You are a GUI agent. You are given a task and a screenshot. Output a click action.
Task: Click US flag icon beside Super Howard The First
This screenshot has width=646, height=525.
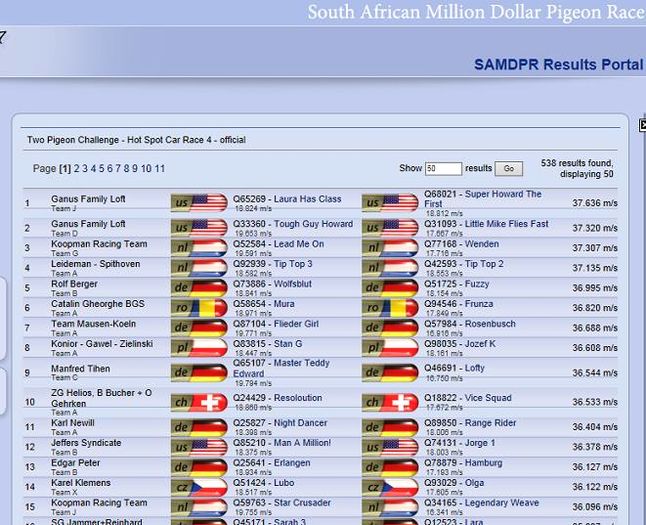click(390, 203)
